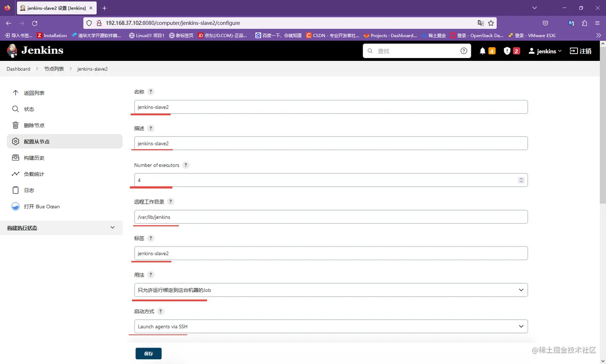The width and height of the screenshot is (606, 364).
Task: Open the Installation bookmark
Action: [x=52, y=35]
